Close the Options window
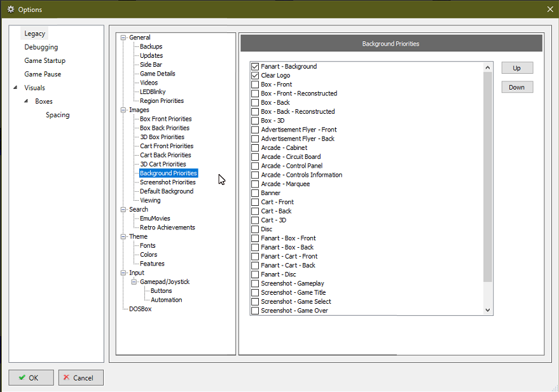559x392 pixels. pos(550,10)
